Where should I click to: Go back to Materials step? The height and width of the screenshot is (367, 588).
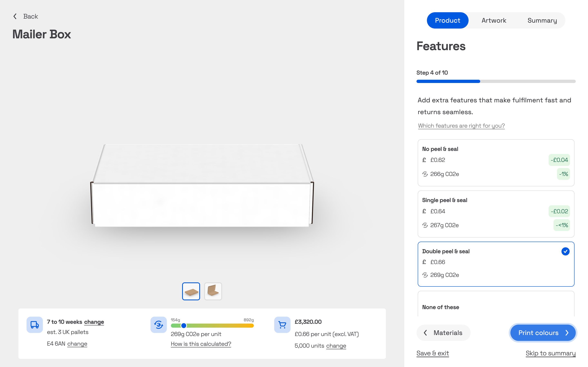click(x=443, y=333)
